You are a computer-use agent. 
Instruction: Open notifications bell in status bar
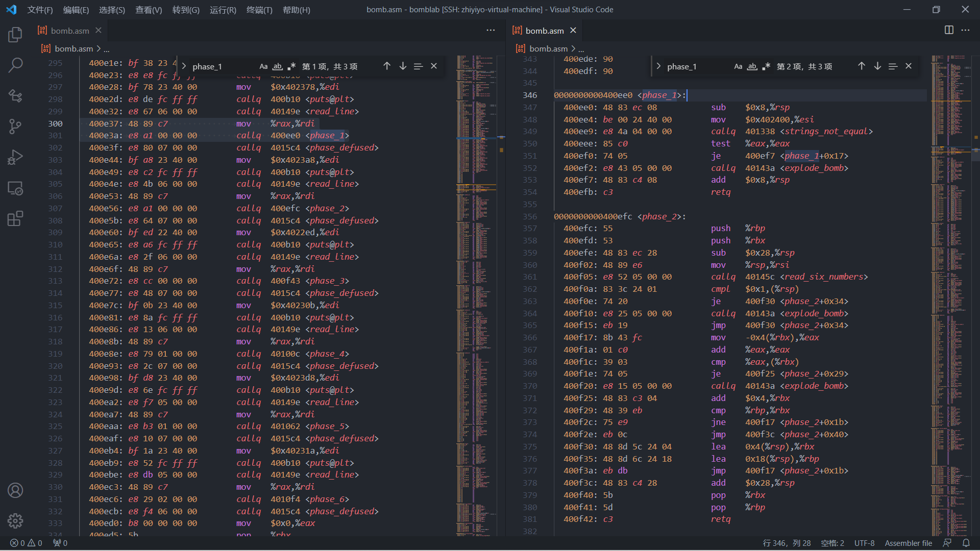click(x=966, y=543)
